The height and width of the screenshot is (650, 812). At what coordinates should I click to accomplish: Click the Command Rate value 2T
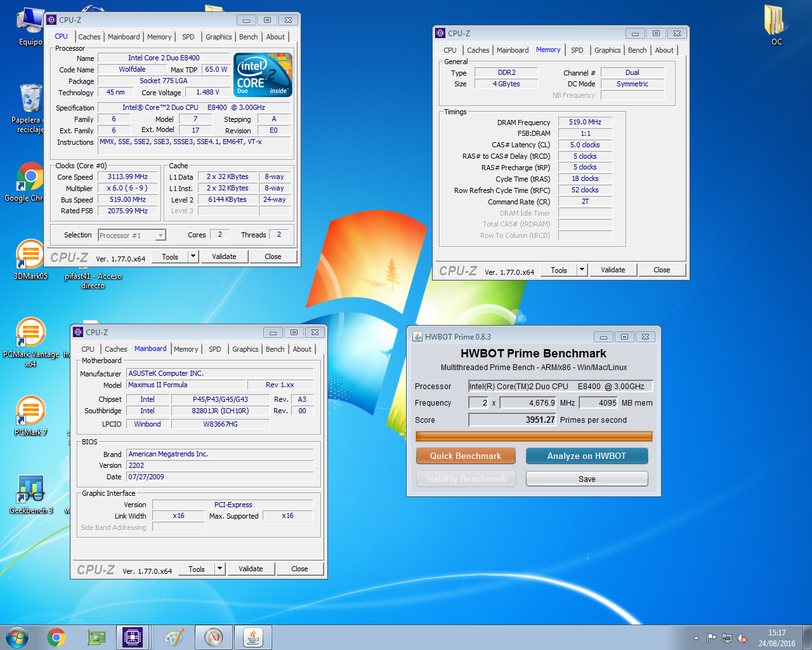tap(585, 201)
